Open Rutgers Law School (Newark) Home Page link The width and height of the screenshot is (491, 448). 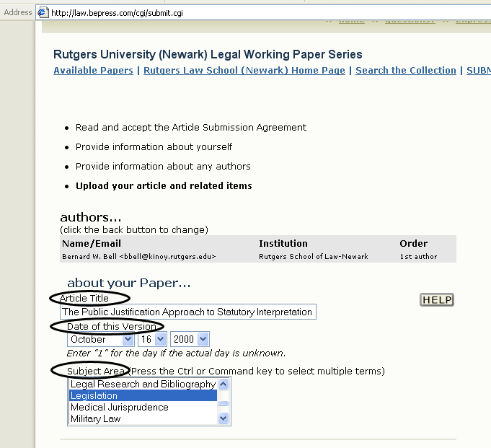pyautogui.click(x=244, y=70)
